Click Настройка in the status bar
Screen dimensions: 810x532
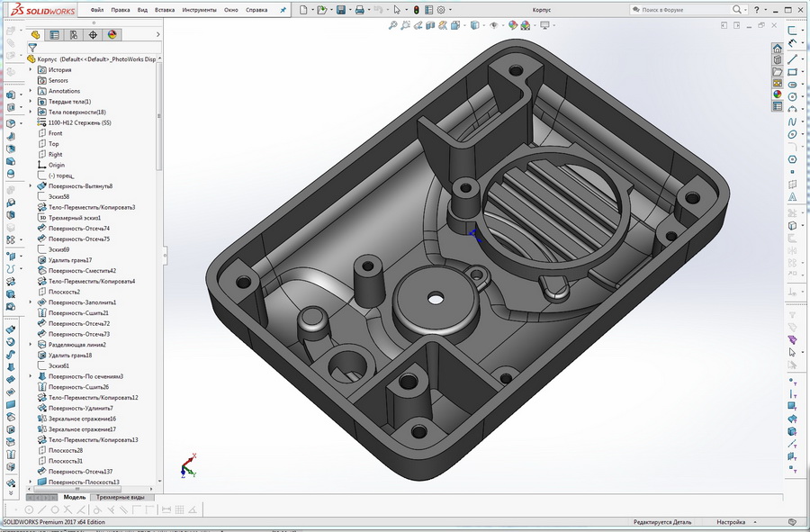[x=730, y=523]
